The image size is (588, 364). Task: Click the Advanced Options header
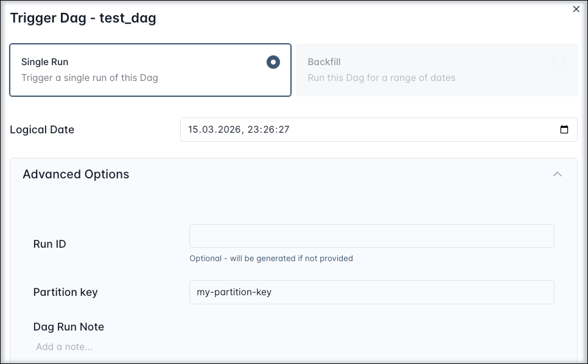coord(75,174)
